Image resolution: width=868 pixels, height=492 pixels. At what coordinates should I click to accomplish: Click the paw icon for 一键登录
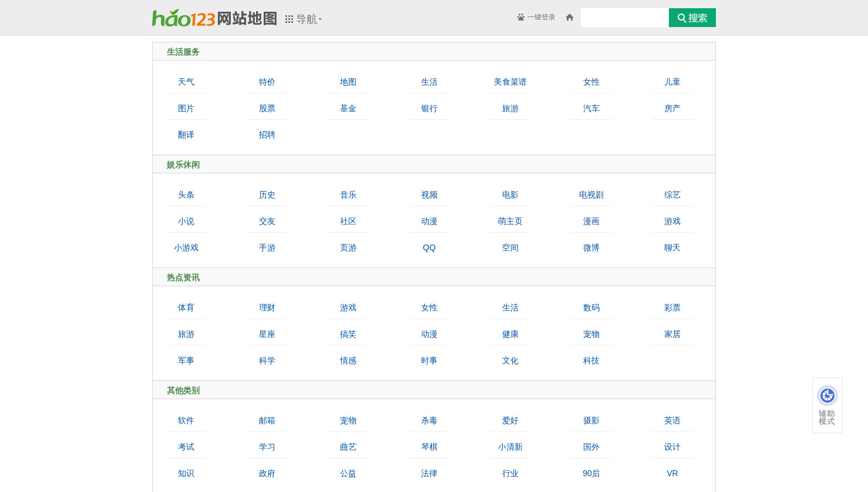click(521, 17)
